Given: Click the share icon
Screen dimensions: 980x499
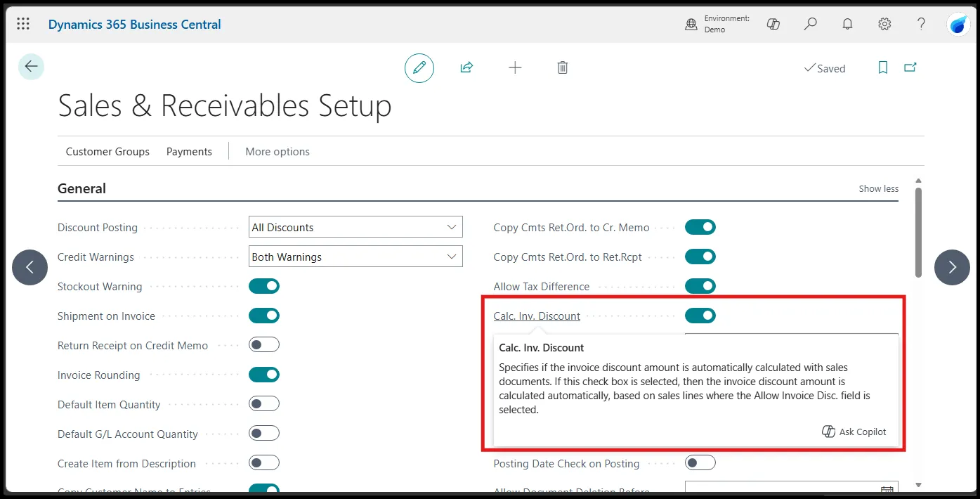Looking at the screenshot, I should (466, 67).
